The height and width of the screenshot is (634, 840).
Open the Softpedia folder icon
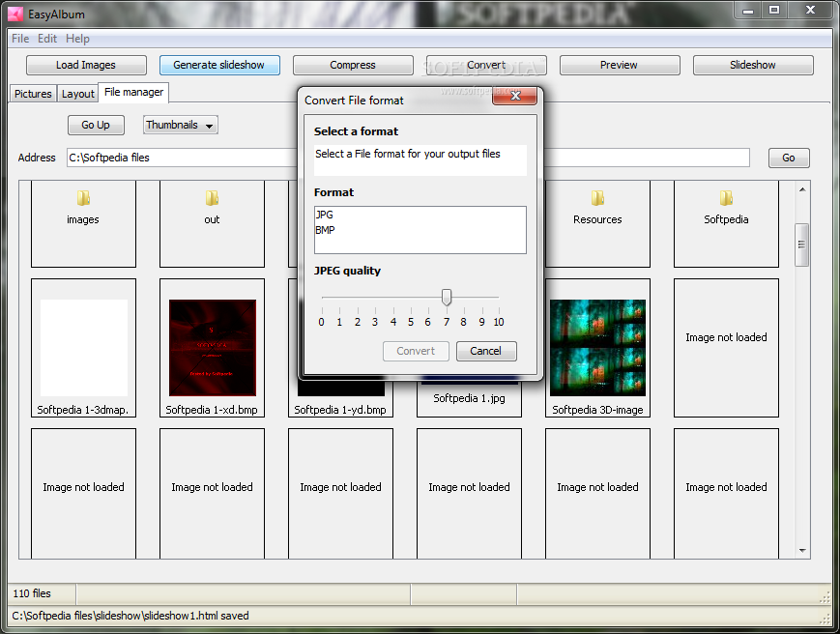tap(726, 198)
